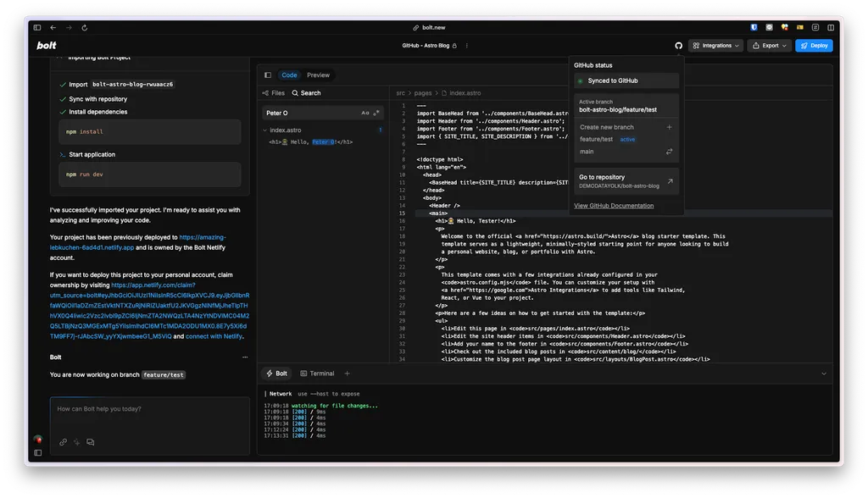The width and height of the screenshot is (868, 498).
Task: Click the lock icon beside Astro Blog title
Action: (454, 46)
